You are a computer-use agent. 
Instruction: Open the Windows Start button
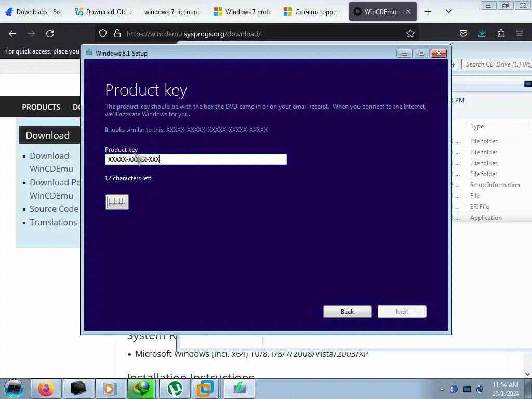point(14,389)
